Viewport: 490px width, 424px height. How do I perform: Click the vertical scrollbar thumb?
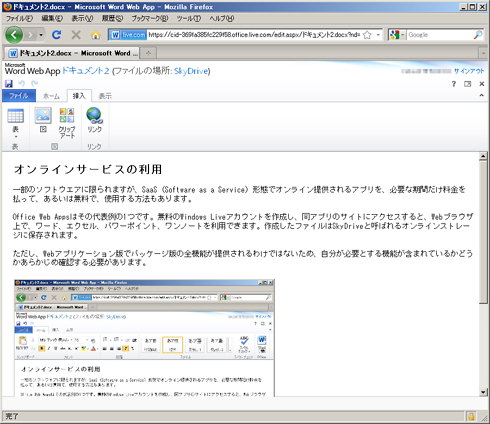483,232
